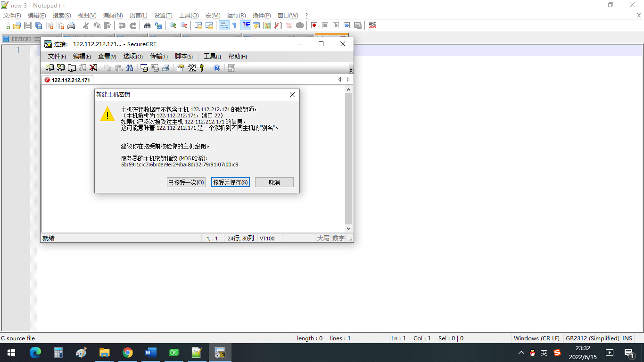Click the blue Help icon in SecureCRT
The height and width of the screenshot is (362, 644).
pyautogui.click(x=217, y=68)
